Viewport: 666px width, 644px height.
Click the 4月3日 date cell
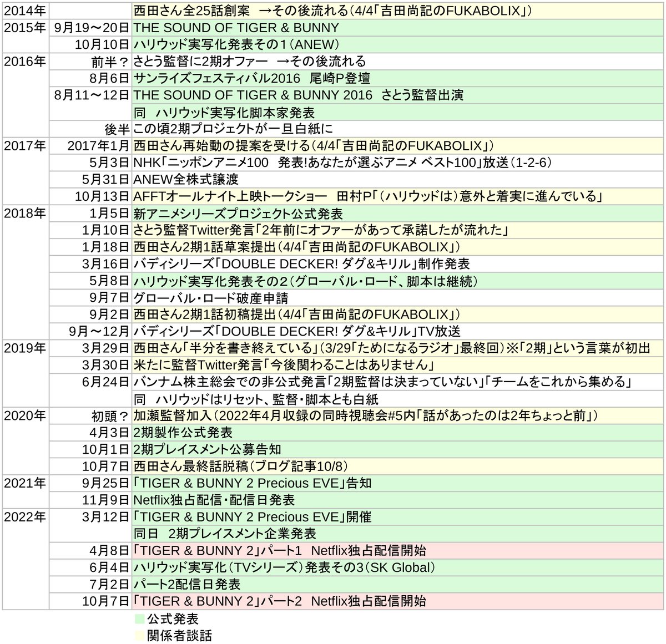click(x=90, y=433)
